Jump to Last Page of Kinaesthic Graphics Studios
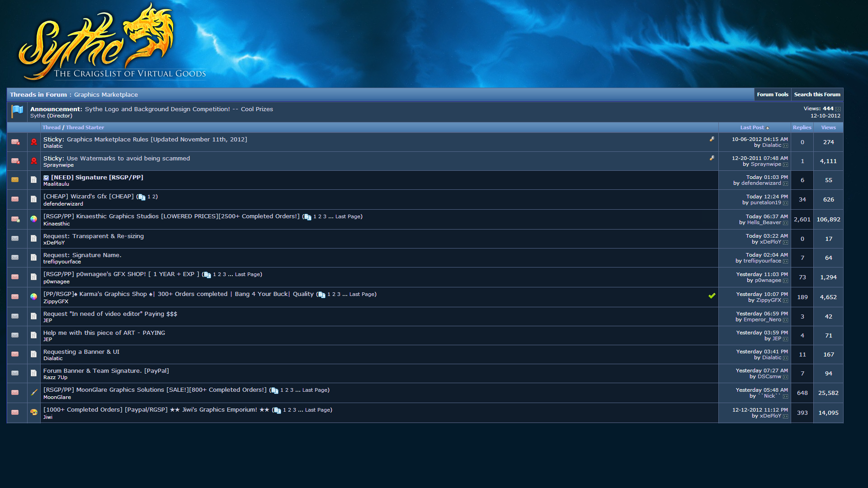The height and width of the screenshot is (488, 868). (348, 216)
